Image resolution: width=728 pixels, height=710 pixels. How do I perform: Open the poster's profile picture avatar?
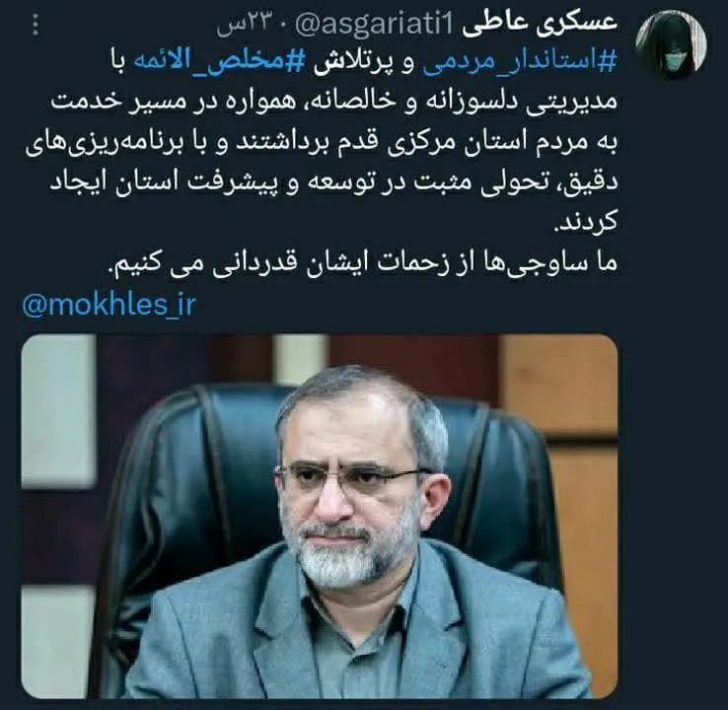click(x=672, y=44)
